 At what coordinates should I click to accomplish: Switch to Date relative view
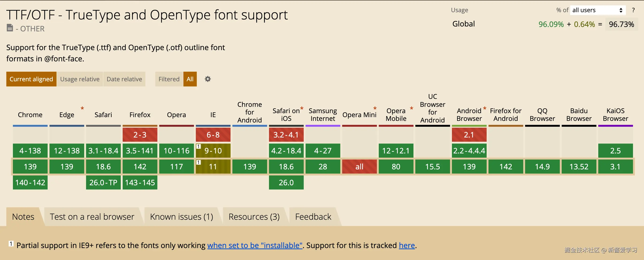(x=124, y=79)
